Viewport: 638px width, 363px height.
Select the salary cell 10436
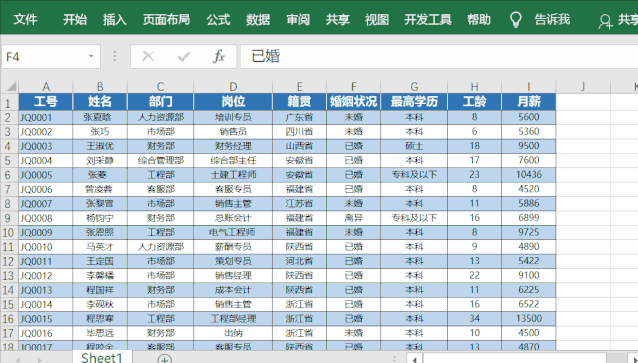[x=529, y=175]
